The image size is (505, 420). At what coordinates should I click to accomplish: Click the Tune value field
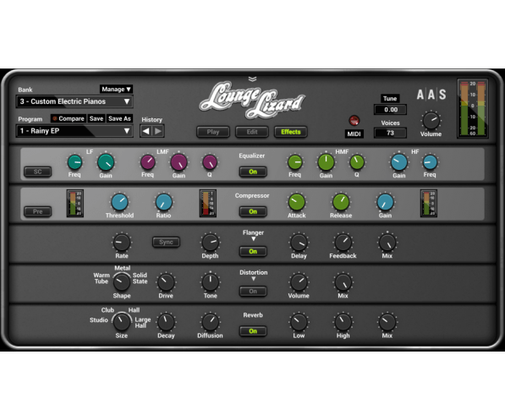tap(390, 110)
